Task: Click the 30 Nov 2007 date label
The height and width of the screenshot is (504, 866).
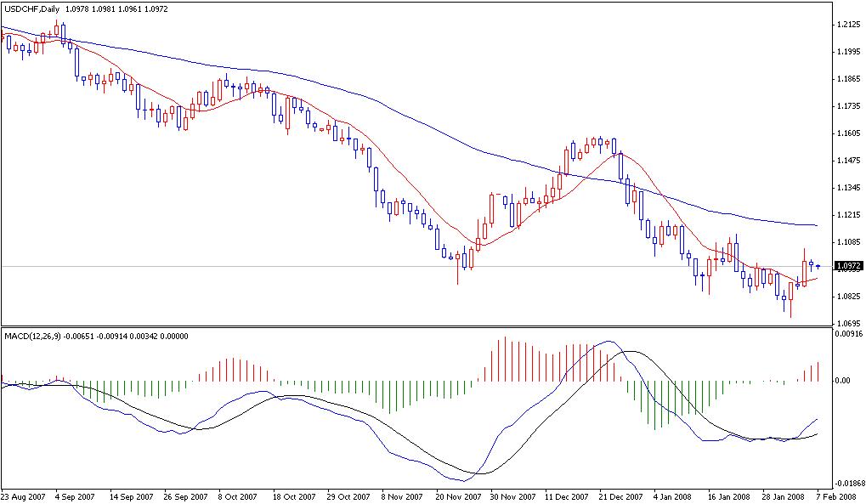Action: coord(513,497)
